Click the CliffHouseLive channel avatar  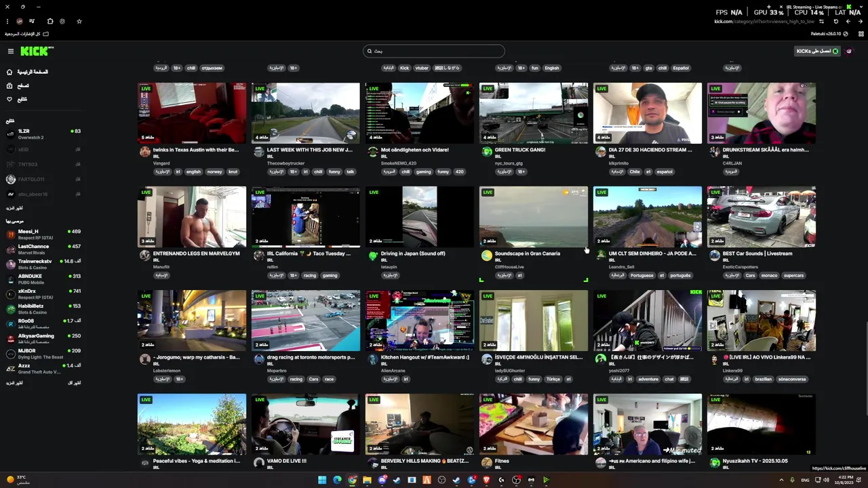pyautogui.click(x=486, y=256)
